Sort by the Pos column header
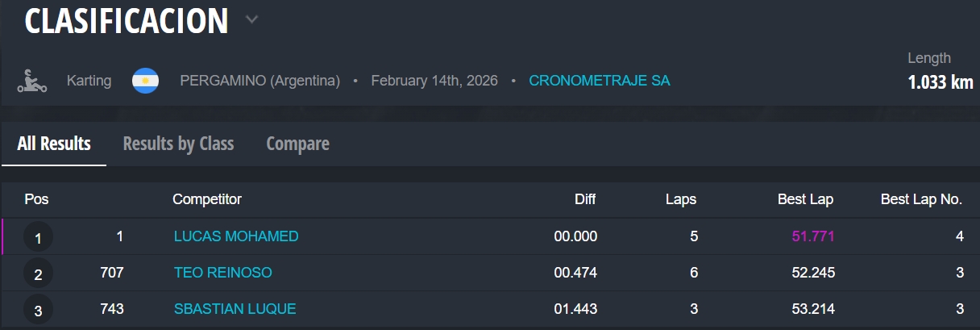This screenshot has height=330, width=980. pyautogui.click(x=37, y=199)
